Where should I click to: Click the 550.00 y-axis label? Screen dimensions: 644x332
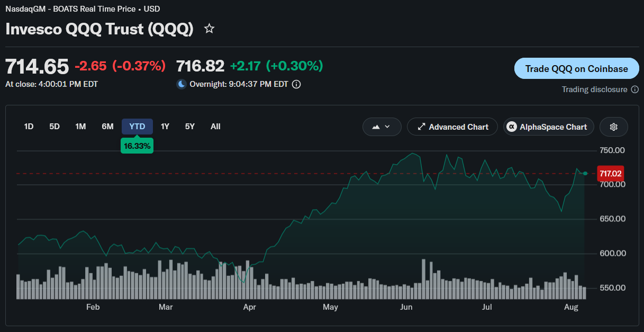pos(612,288)
